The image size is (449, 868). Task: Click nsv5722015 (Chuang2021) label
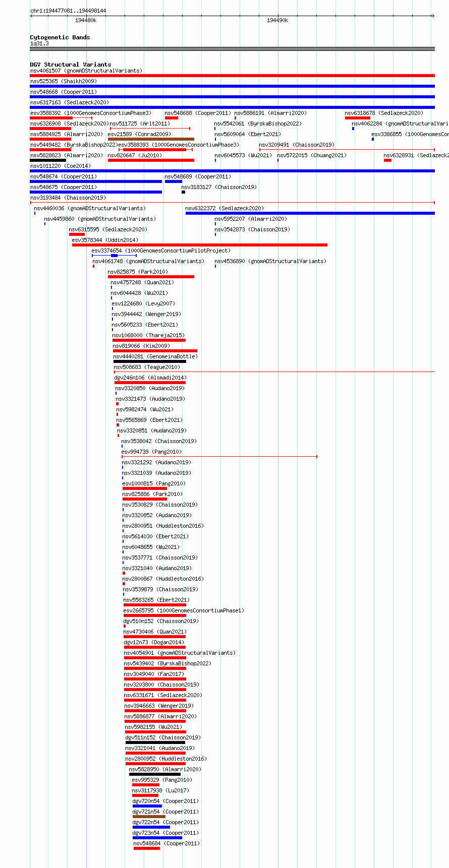pos(312,155)
